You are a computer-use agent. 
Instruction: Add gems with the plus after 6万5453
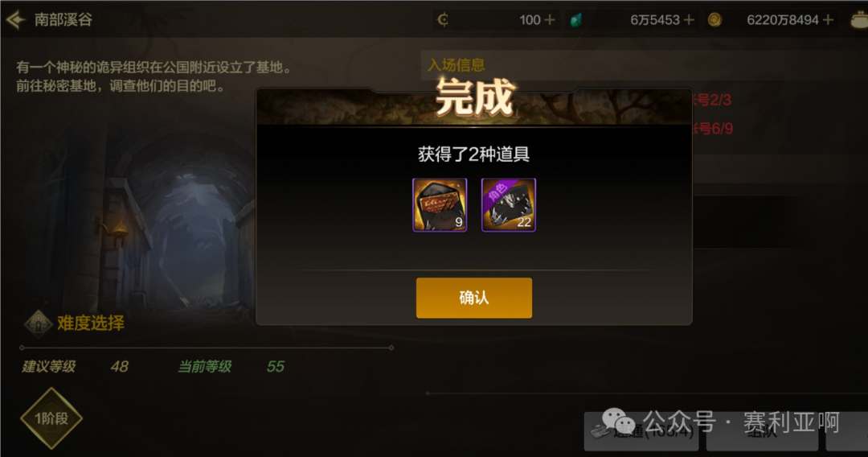pyautogui.click(x=689, y=20)
